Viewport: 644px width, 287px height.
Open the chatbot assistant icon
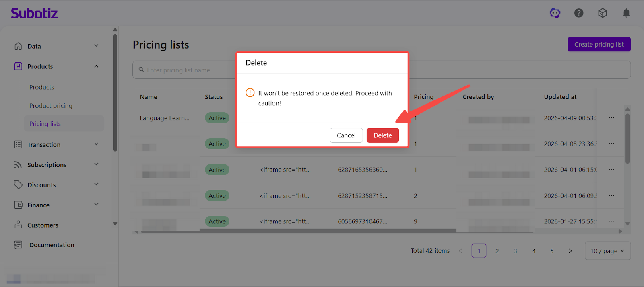tap(555, 13)
